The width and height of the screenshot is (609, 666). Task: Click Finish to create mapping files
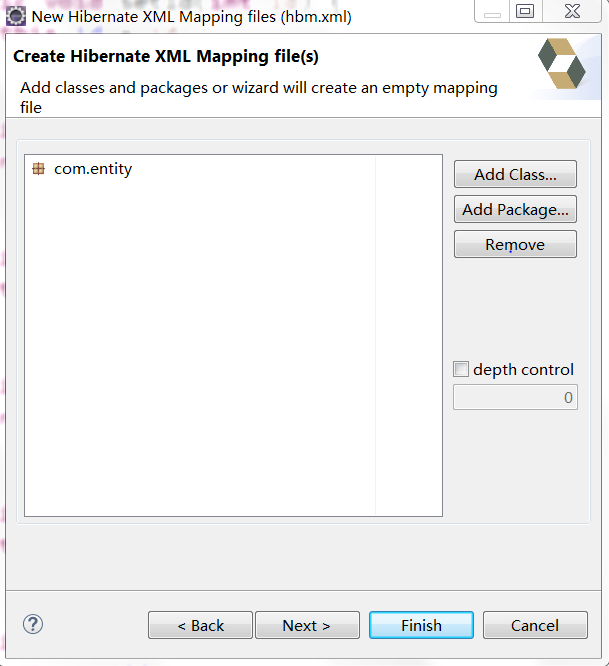(x=421, y=625)
